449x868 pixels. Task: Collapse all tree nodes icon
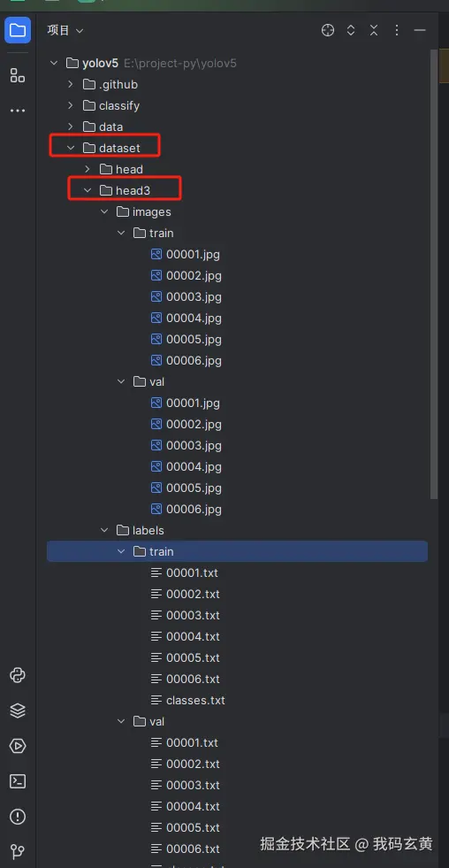(374, 30)
